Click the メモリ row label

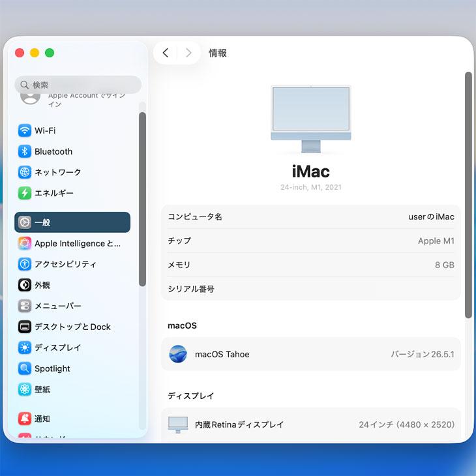179,265
